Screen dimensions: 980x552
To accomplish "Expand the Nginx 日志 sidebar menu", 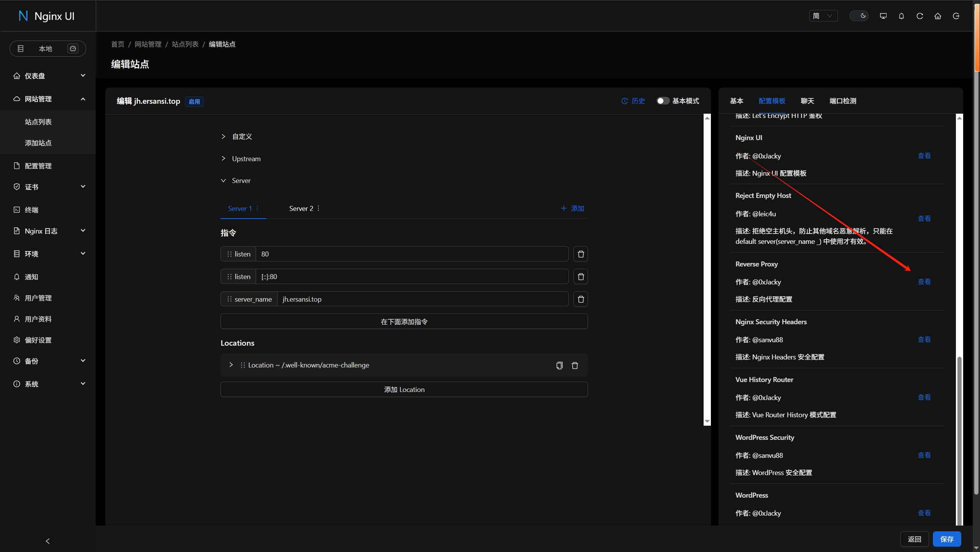I will point(48,231).
